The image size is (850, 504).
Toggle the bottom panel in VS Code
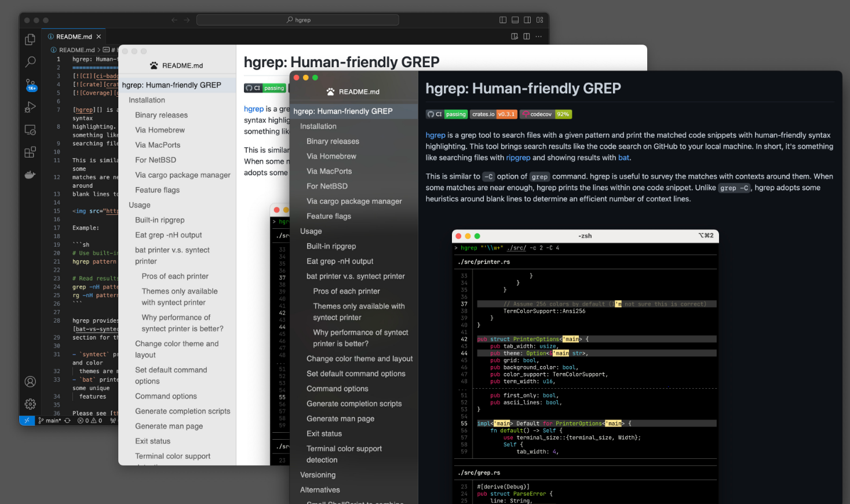[x=515, y=20]
